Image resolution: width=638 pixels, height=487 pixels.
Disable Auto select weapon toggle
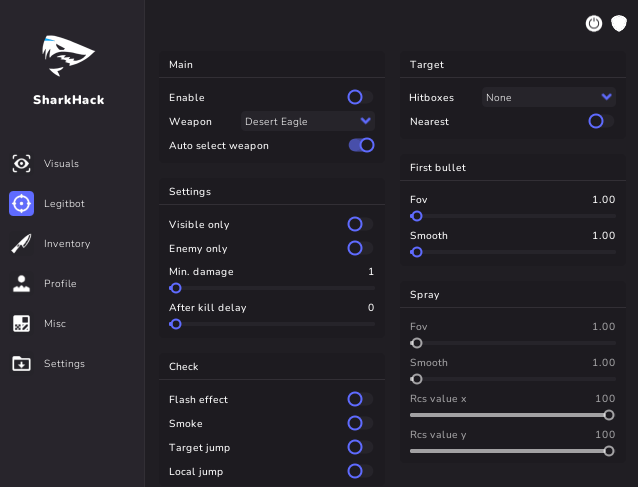pos(361,145)
